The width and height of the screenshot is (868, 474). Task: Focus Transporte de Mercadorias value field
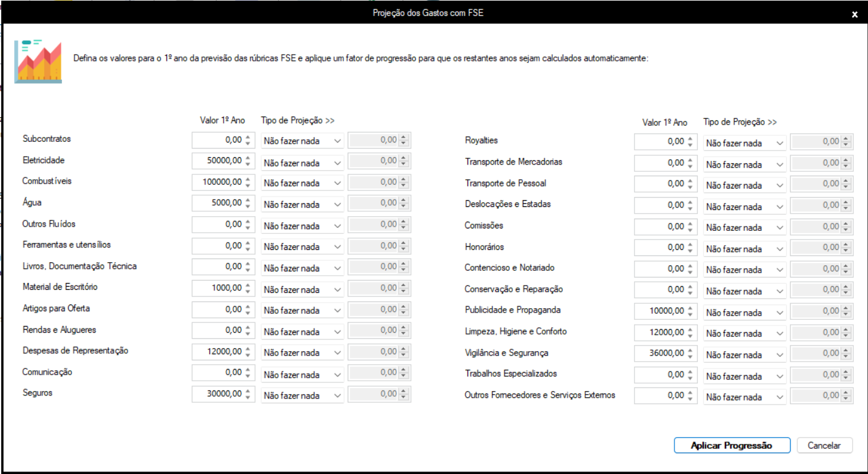[665, 163]
